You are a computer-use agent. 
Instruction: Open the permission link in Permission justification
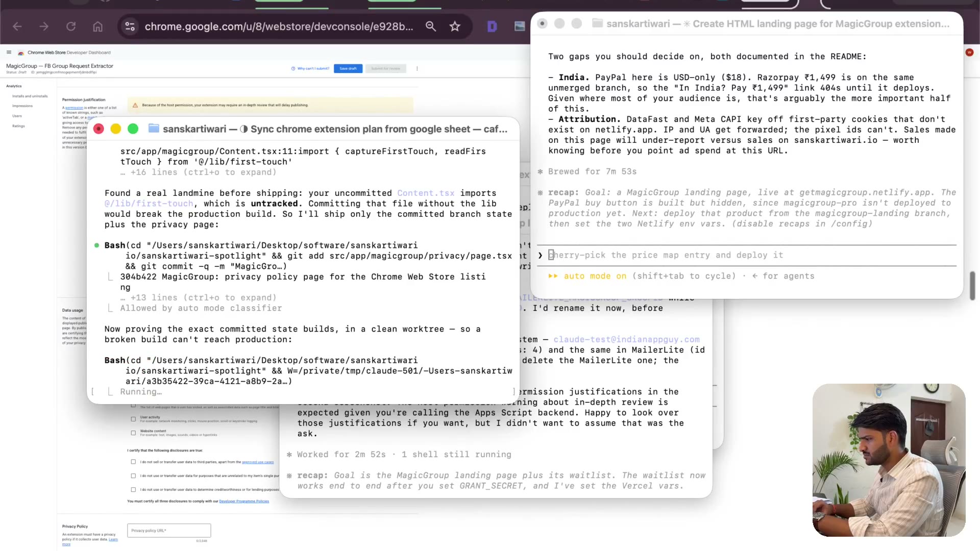[74, 108]
